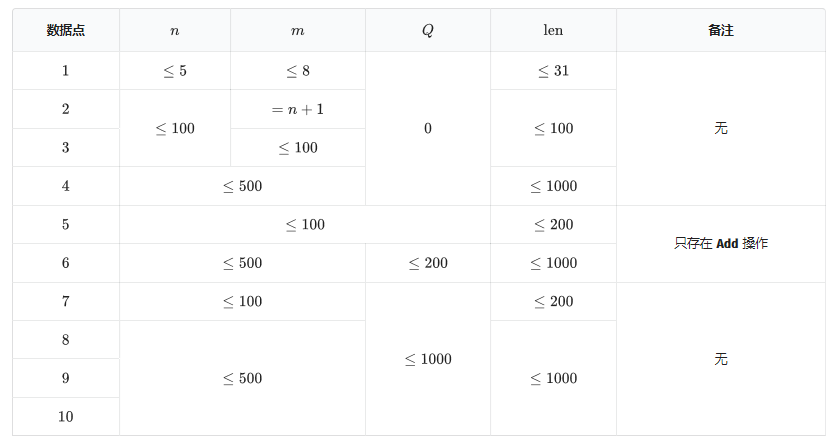Click the n column header
The width and height of the screenshot is (835, 446).
(x=175, y=31)
